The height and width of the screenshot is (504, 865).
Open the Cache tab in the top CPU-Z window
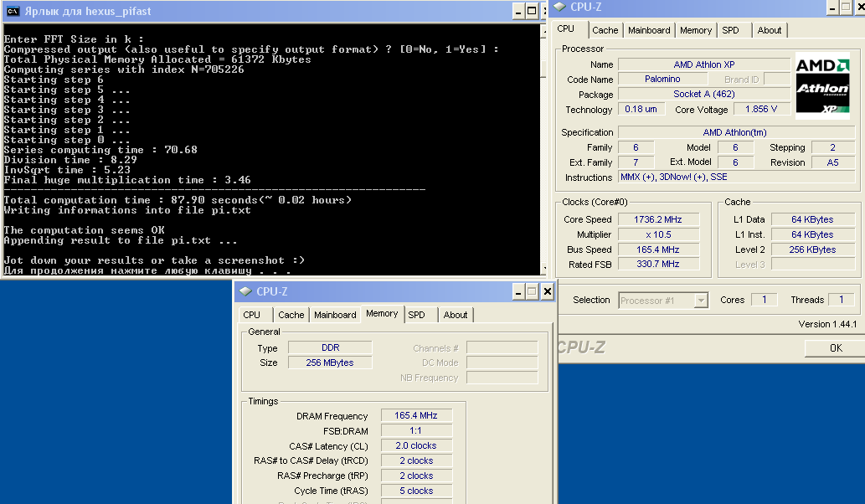[x=605, y=30]
